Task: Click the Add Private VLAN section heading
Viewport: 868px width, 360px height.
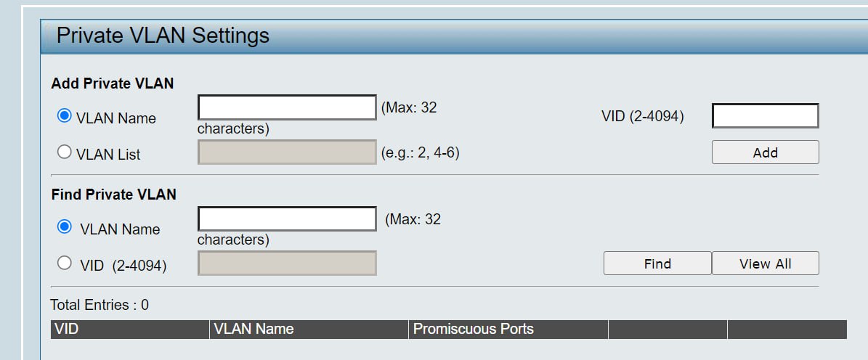Action: pyautogui.click(x=113, y=83)
